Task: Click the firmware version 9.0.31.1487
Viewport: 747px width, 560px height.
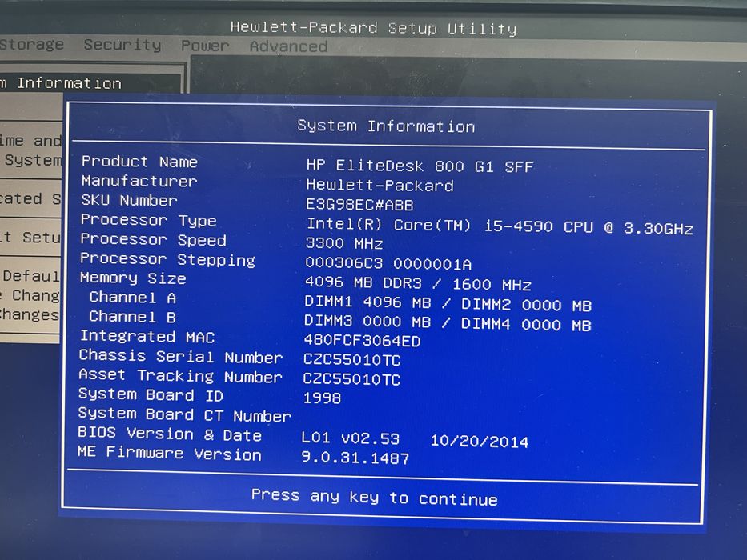Action: point(355,458)
